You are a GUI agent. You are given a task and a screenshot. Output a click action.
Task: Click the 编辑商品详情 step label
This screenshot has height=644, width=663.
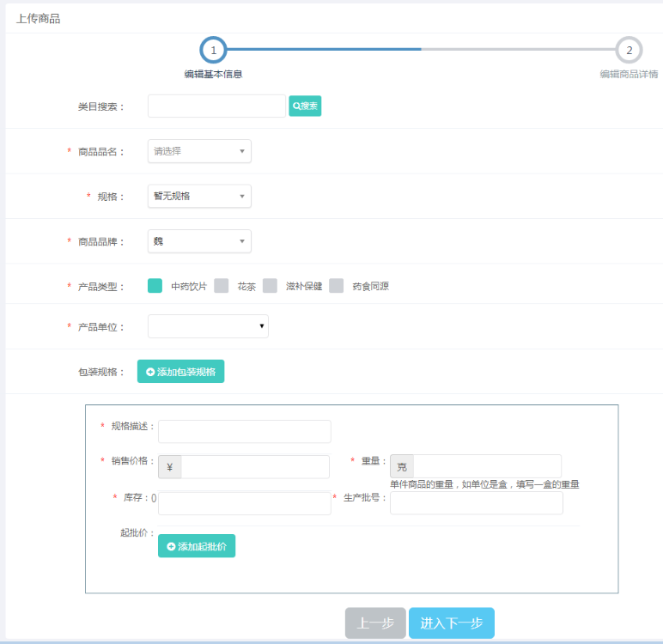click(629, 74)
